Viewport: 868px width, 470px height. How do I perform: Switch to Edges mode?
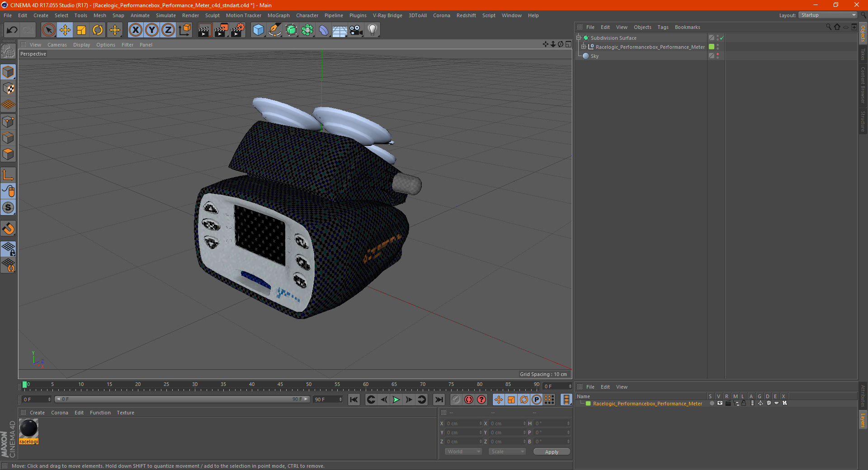[x=8, y=138]
